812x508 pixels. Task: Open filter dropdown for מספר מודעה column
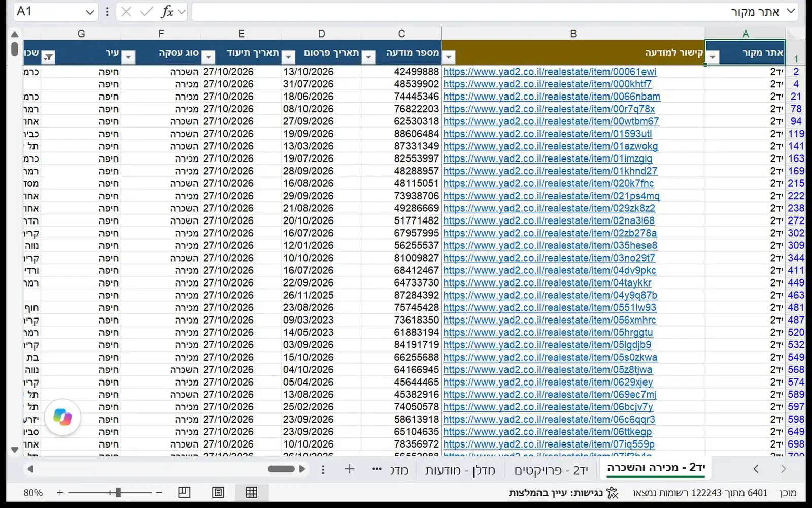point(369,57)
